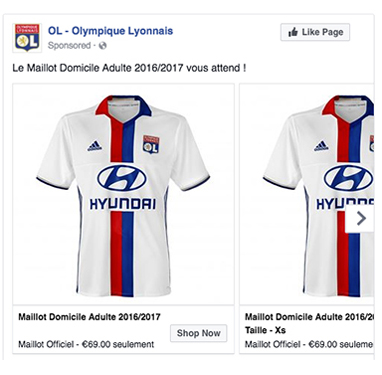The height and width of the screenshot is (375, 382).
Task: Click the Hyundai emblem on first jersey
Action: tap(122, 179)
